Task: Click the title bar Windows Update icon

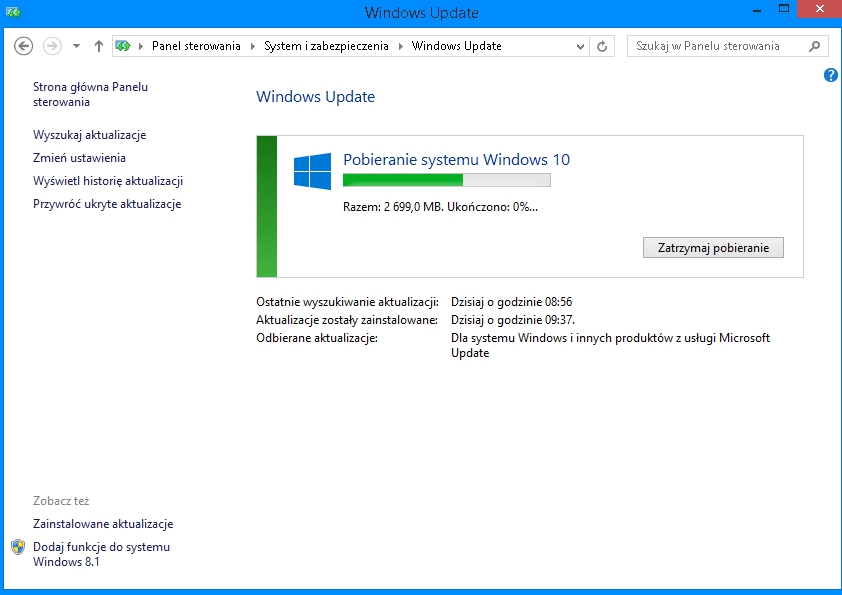Action: (x=13, y=12)
